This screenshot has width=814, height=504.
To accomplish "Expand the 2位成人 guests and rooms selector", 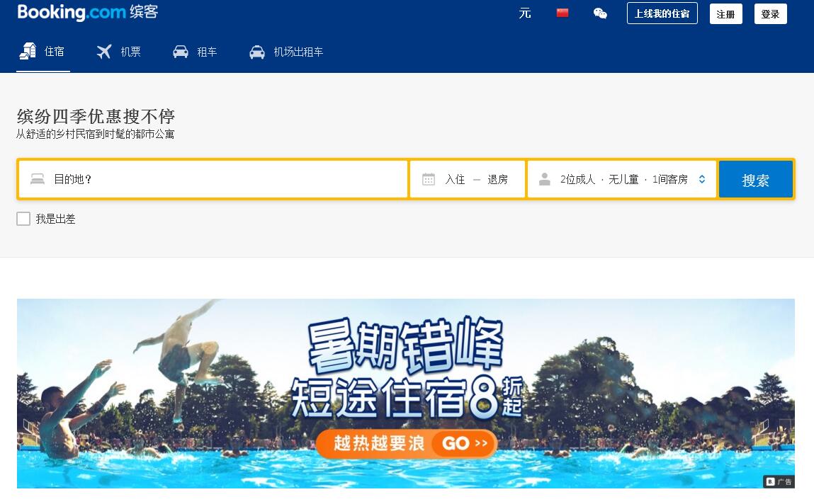I will pos(622,179).
